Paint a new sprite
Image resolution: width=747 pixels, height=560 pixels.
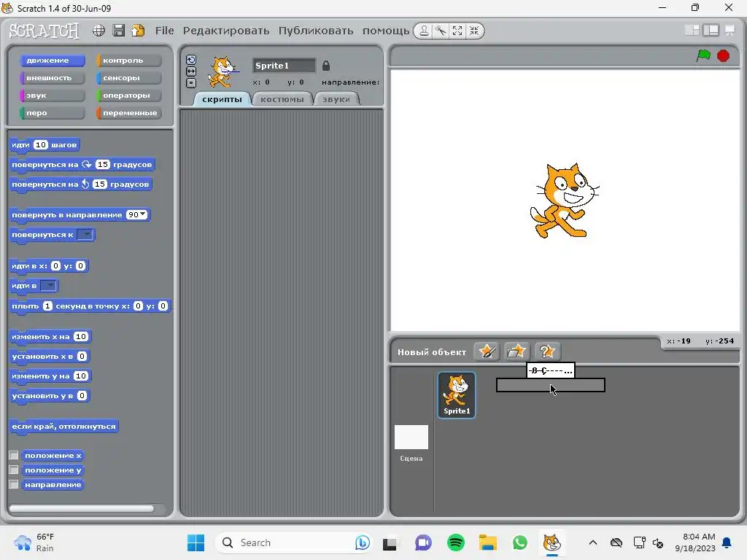[x=487, y=352]
